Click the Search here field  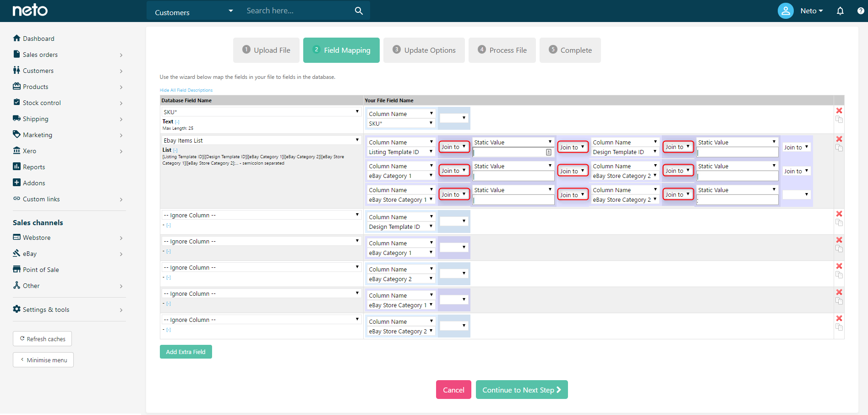[298, 11]
